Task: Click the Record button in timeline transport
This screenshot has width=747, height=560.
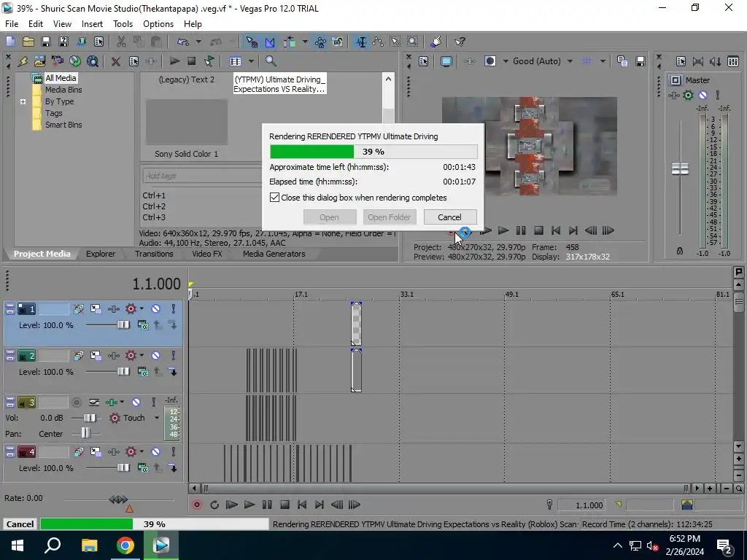Action: coord(197,505)
